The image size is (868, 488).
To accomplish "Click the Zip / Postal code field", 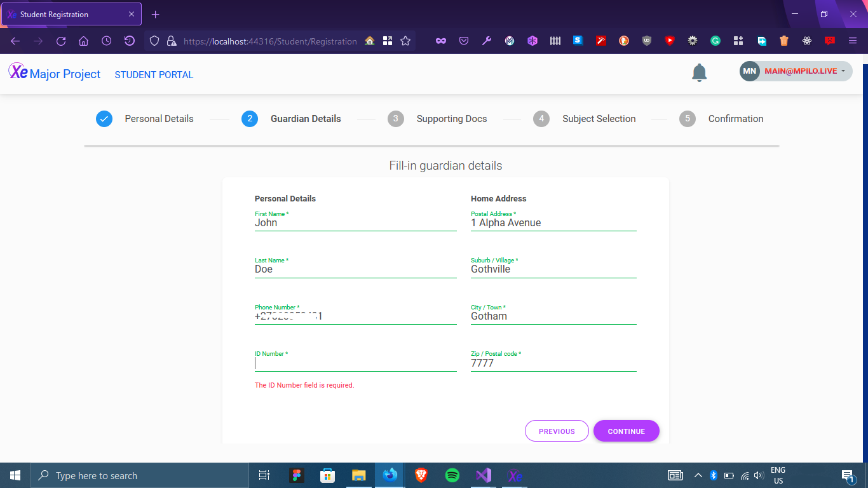I will click(x=553, y=363).
